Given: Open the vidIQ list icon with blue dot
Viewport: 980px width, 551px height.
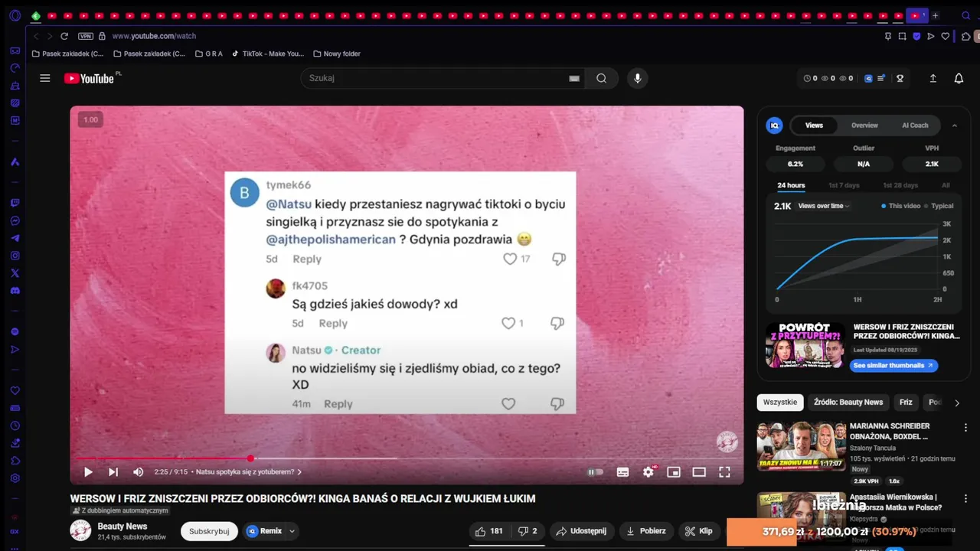Looking at the screenshot, I should point(882,78).
